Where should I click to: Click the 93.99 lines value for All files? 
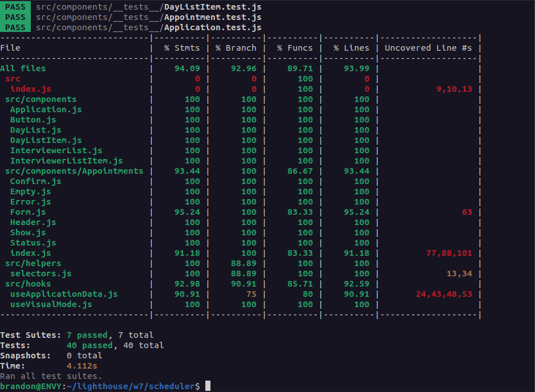356,68
